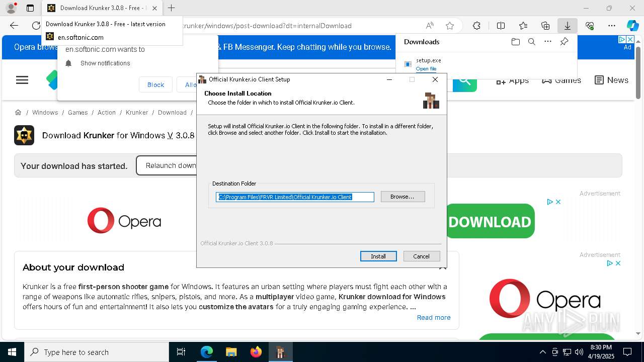Open the tab actions menu icon
This screenshot has height=362, width=644.
click(x=30, y=8)
